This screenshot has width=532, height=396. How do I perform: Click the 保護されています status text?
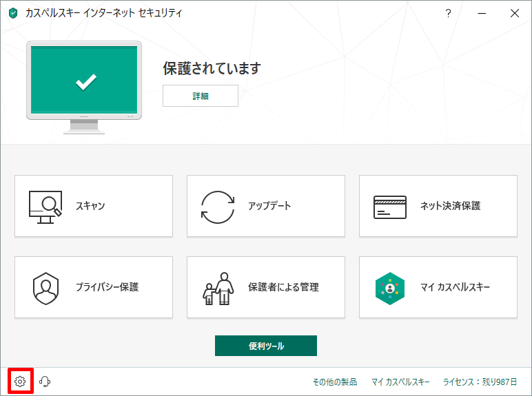point(212,68)
